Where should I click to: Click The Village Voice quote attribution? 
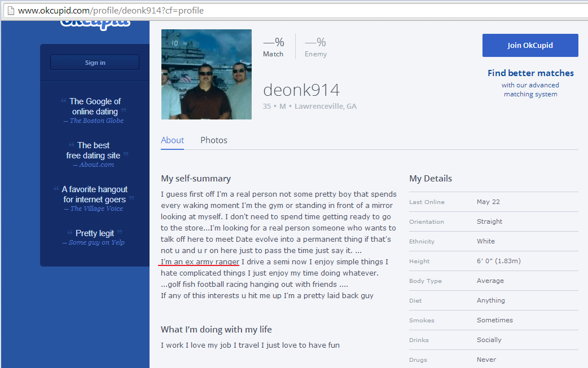click(96, 209)
